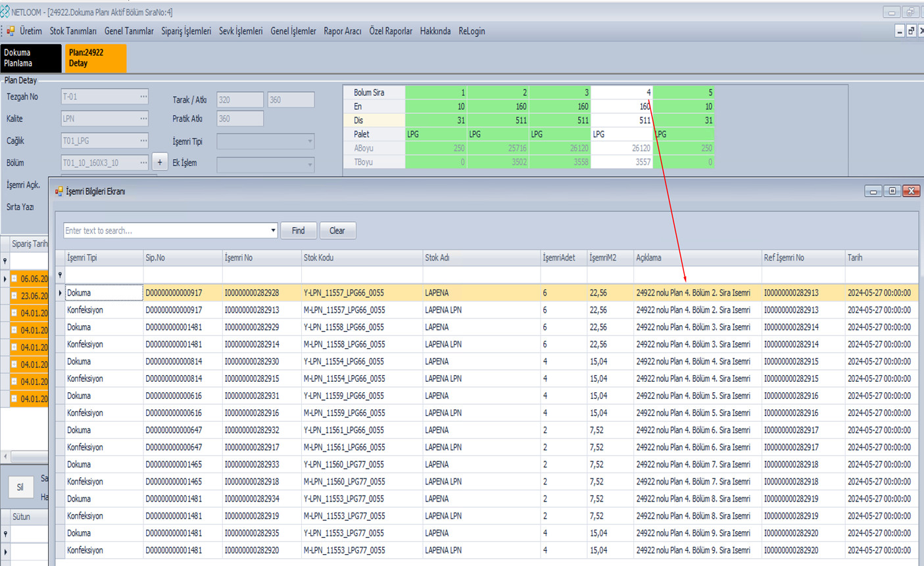Open the Çağlık lookup ellipsis
The image size is (924, 566).
tap(143, 141)
